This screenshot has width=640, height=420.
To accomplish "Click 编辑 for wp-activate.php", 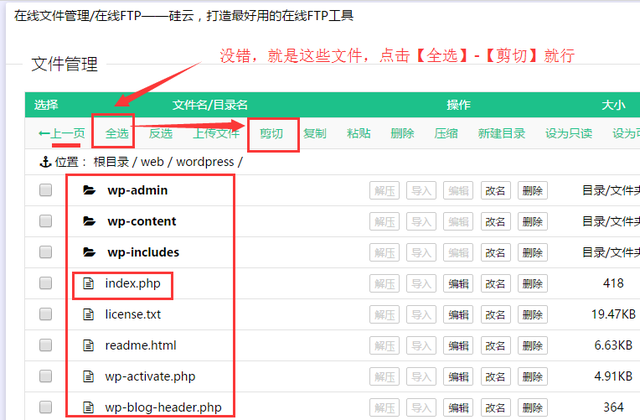I will point(458,377).
